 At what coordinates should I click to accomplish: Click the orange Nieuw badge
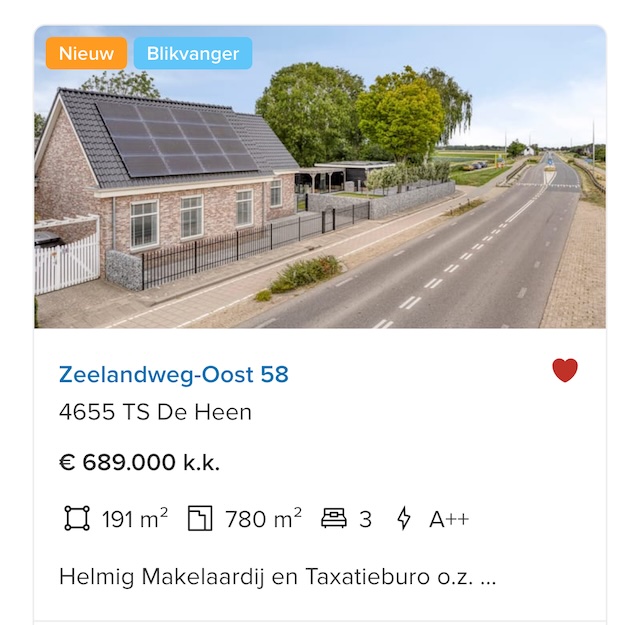86,54
